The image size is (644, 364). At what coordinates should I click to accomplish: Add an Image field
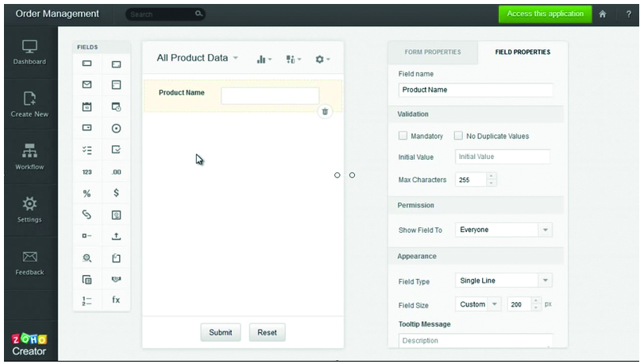(x=116, y=215)
